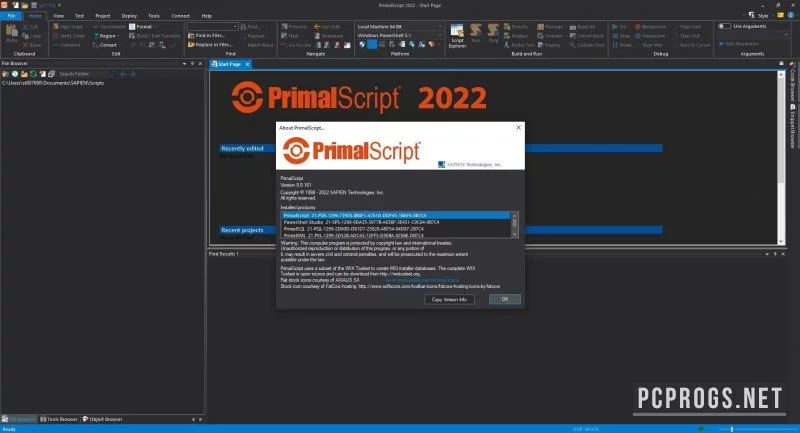Click the Build All tool
The image size is (800, 433).
point(583,27)
